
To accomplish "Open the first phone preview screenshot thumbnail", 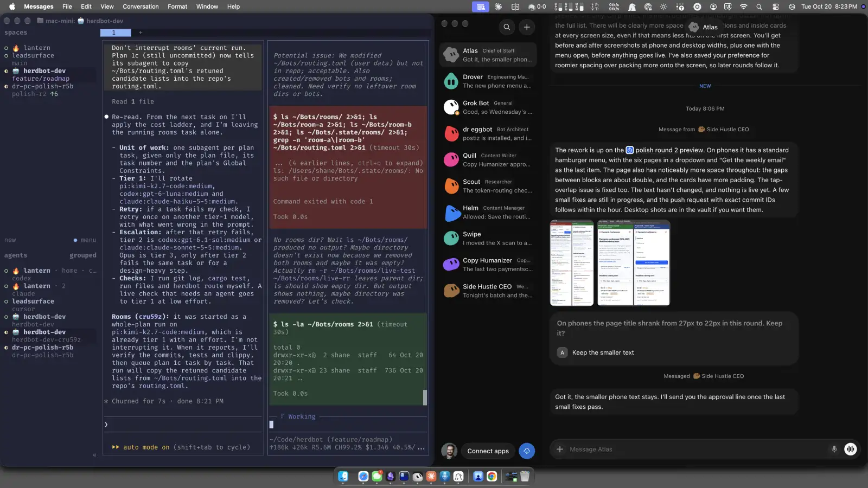I will [572, 263].
